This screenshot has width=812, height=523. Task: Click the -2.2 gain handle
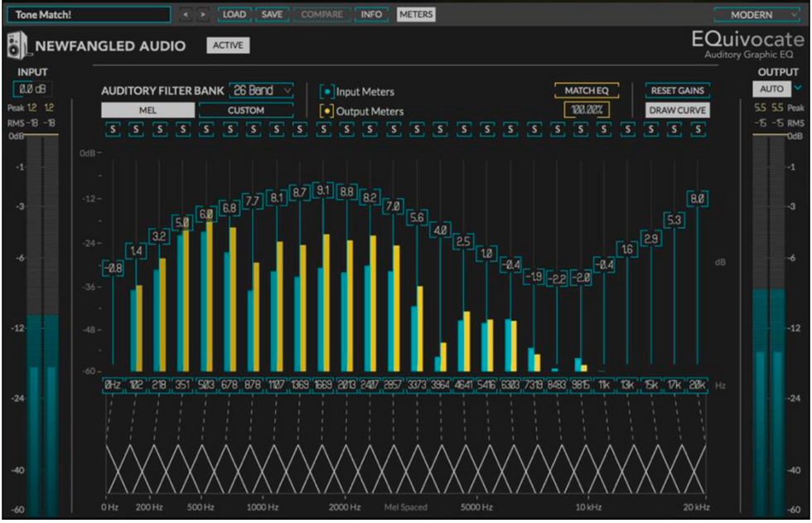tap(557, 279)
